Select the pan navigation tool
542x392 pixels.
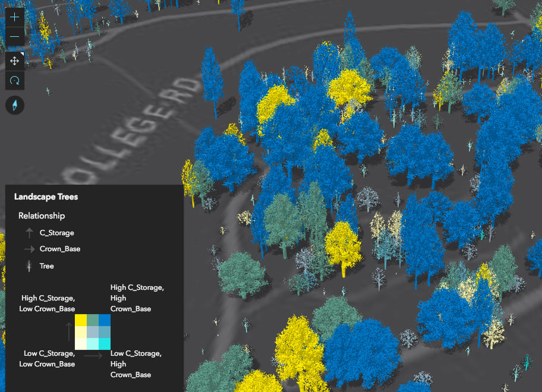[x=14, y=61]
